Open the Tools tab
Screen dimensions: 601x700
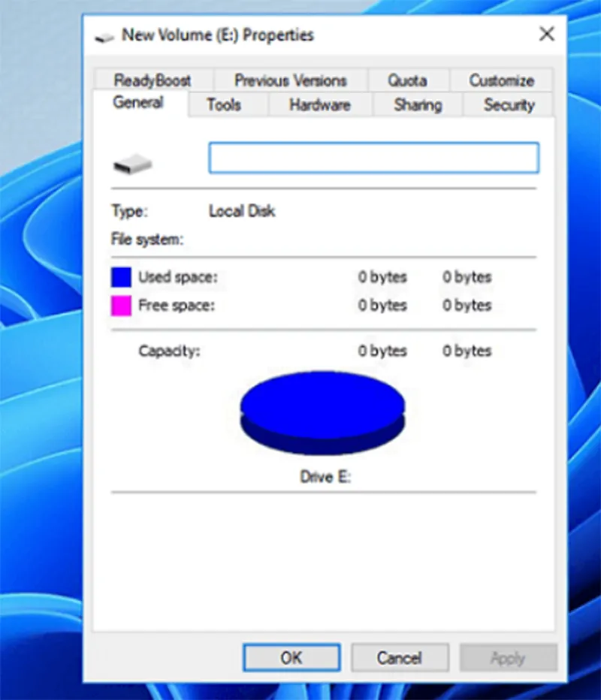224,105
